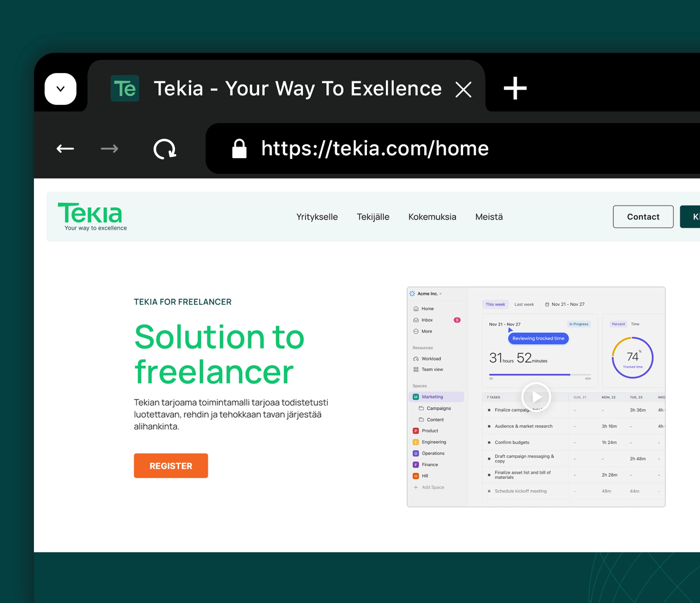Click the MON, 22 column header
This screenshot has height=603, width=700.
pyautogui.click(x=608, y=397)
